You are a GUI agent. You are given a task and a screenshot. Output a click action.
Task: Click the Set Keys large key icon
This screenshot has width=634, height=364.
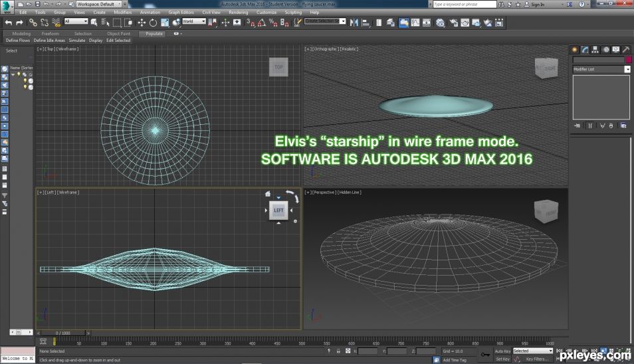click(485, 355)
